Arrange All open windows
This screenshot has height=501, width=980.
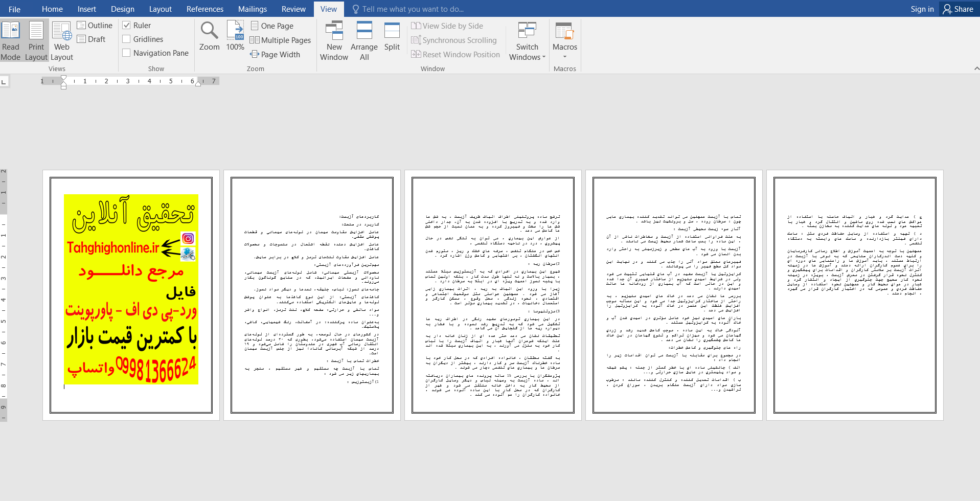364,41
